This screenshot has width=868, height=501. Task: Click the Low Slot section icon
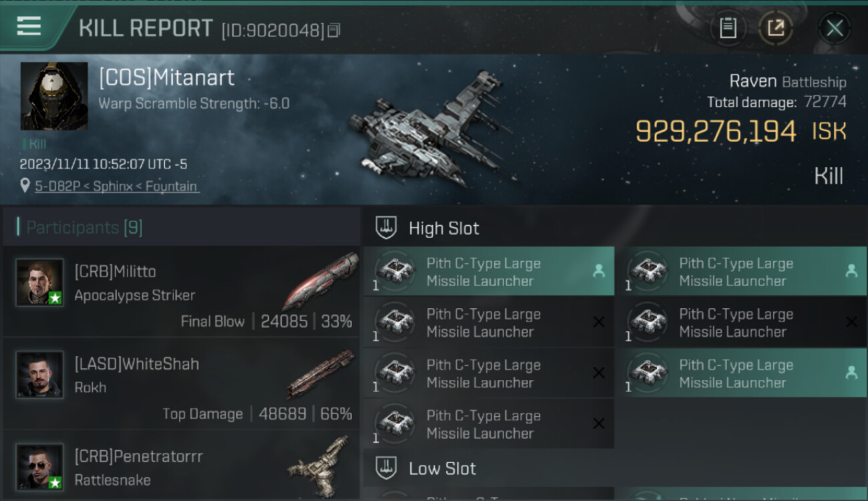coord(386,468)
